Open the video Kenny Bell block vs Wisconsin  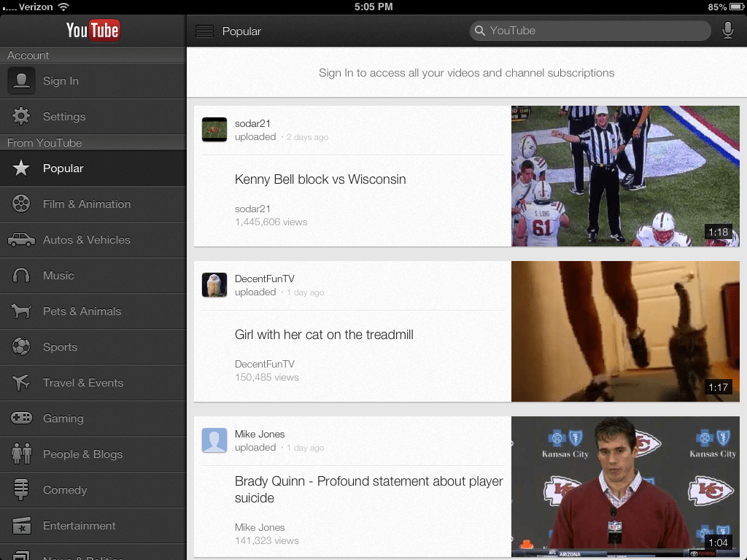(x=320, y=179)
